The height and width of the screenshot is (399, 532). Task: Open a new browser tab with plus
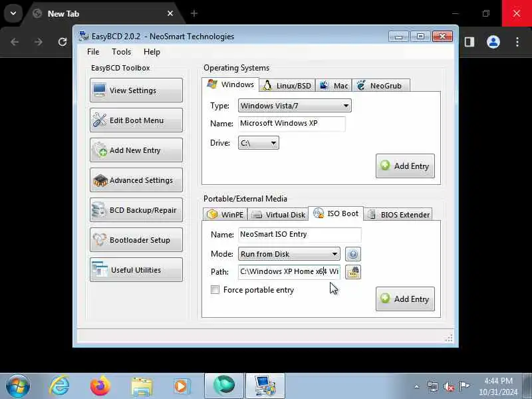tap(194, 13)
